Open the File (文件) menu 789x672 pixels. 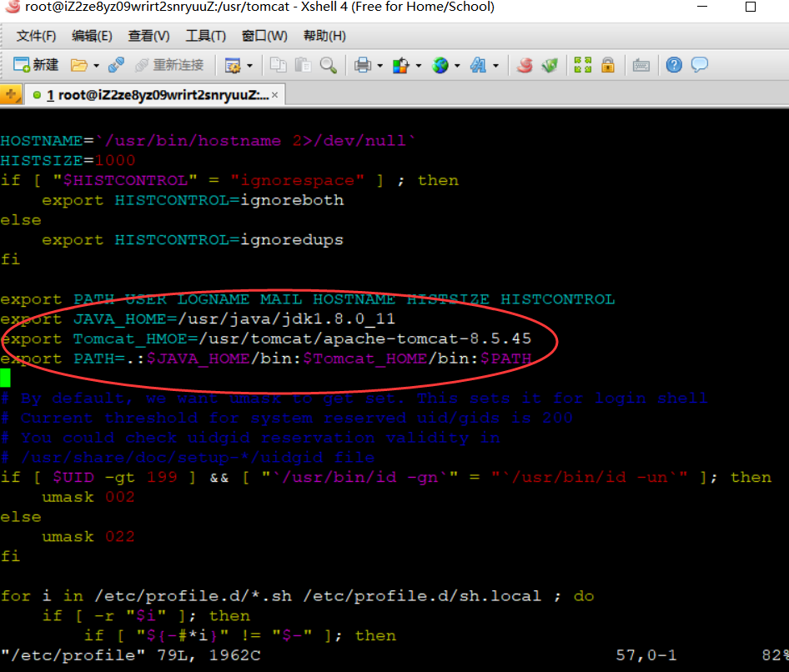pyautogui.click(x=36, y=36)
